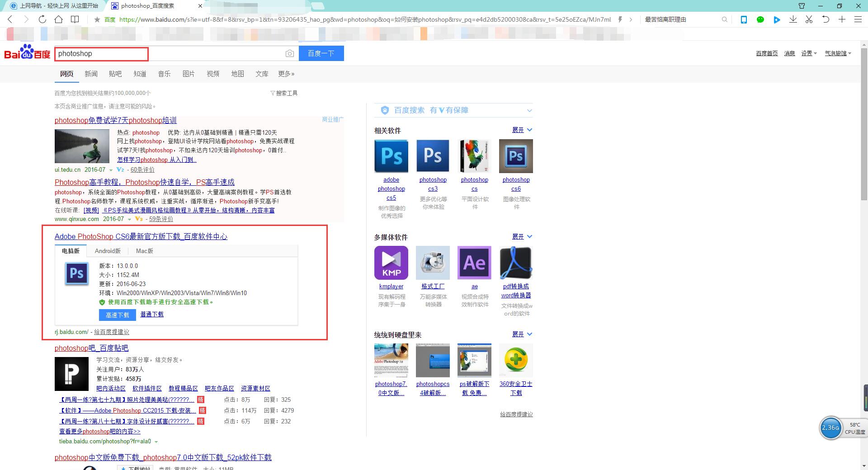The height and width of the screenshot is (470, 868).
Task: Click the 高速下载 button
Action: (x=117, y=315)
